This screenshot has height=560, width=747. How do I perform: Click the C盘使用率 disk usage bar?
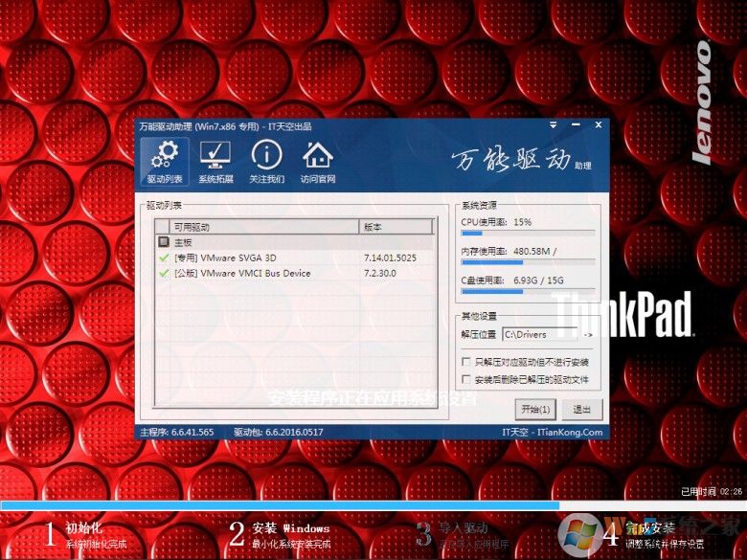527,291
